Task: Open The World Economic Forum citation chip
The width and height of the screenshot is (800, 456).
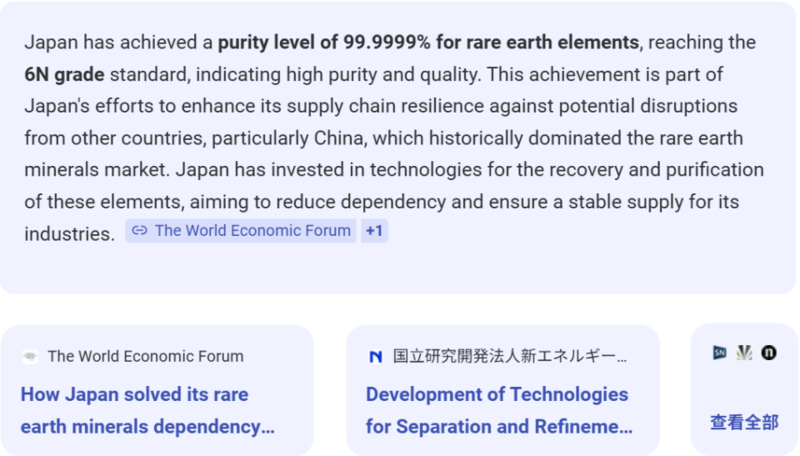Action: pos(252,231)
